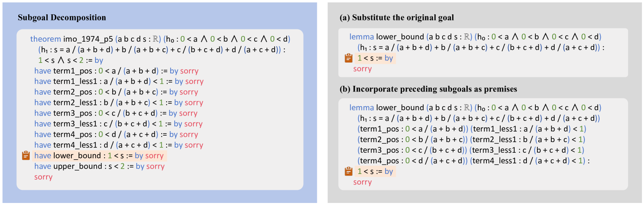Viewport: 644px width, 205px height.
Task: Click clipboard icon in panel (a) goal line
Action: pos(349,58)
